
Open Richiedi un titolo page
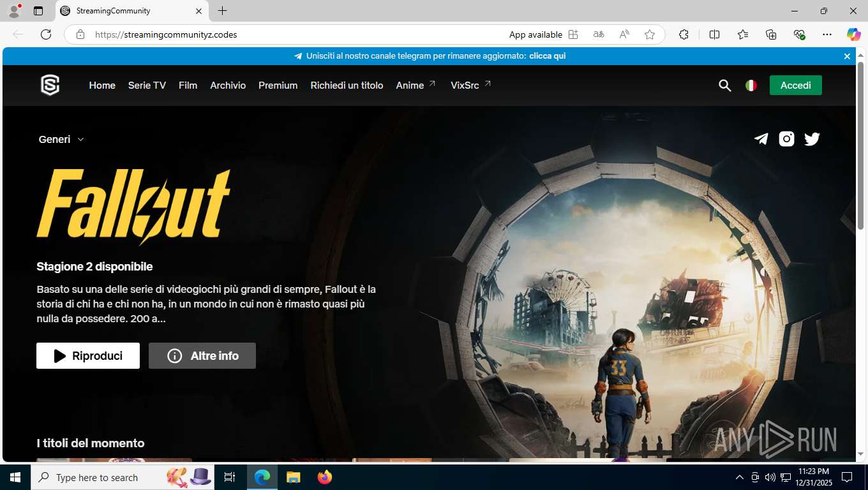point(347,85)
